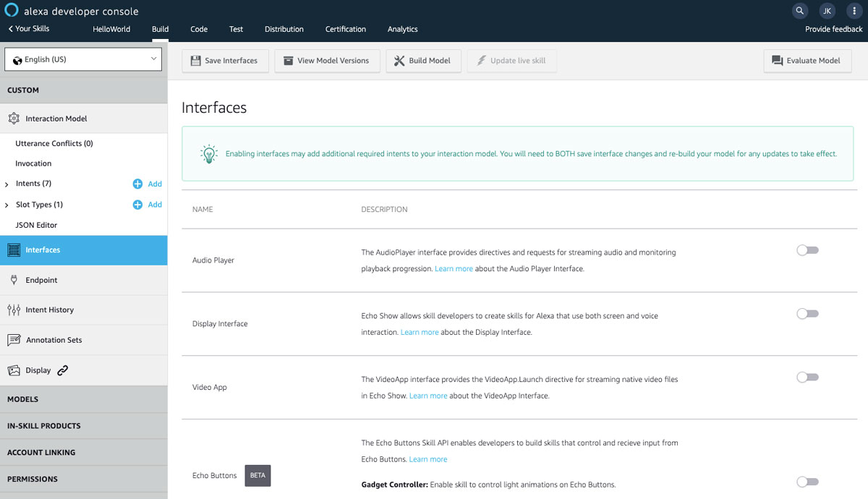Image resolution: width=868 pixels, height=499 pixels.
Task: Click the Interfaces grid icon
Action: [x=14, y=250]
